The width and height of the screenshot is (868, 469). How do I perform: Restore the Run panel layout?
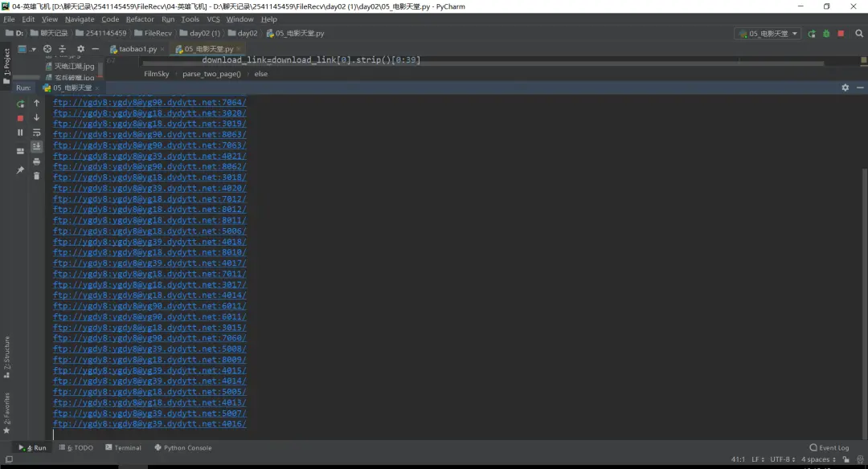[20, 150]
